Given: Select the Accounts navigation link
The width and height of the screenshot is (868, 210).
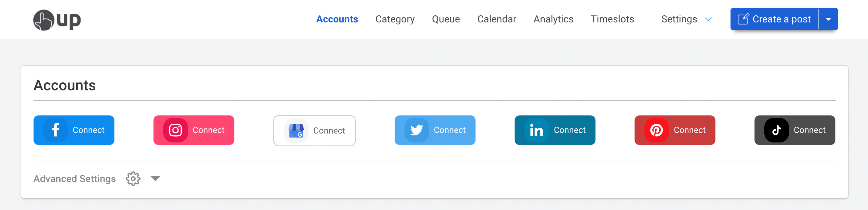Looking at the screenshot, I should [337, 19].
